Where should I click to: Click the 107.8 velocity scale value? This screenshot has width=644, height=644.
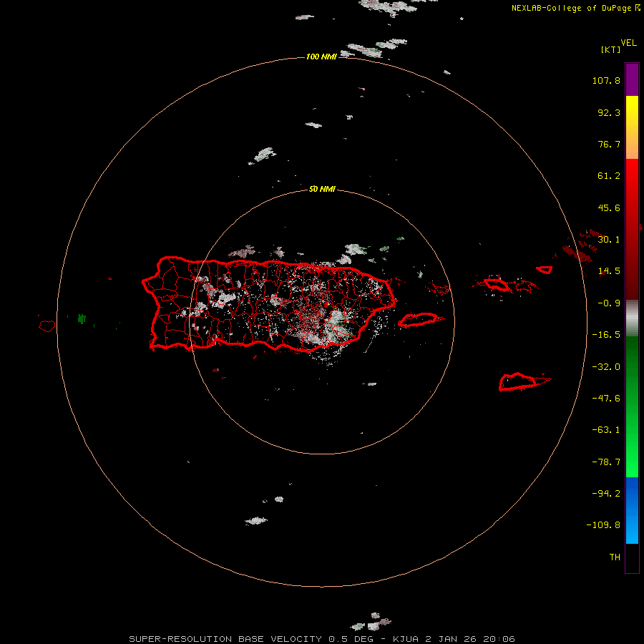coord(606,80)
